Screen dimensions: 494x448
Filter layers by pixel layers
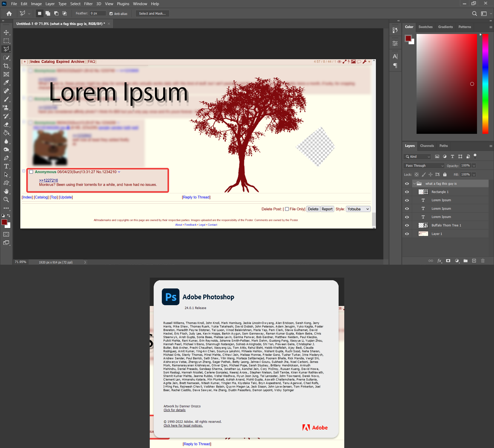tap(437, 156)
